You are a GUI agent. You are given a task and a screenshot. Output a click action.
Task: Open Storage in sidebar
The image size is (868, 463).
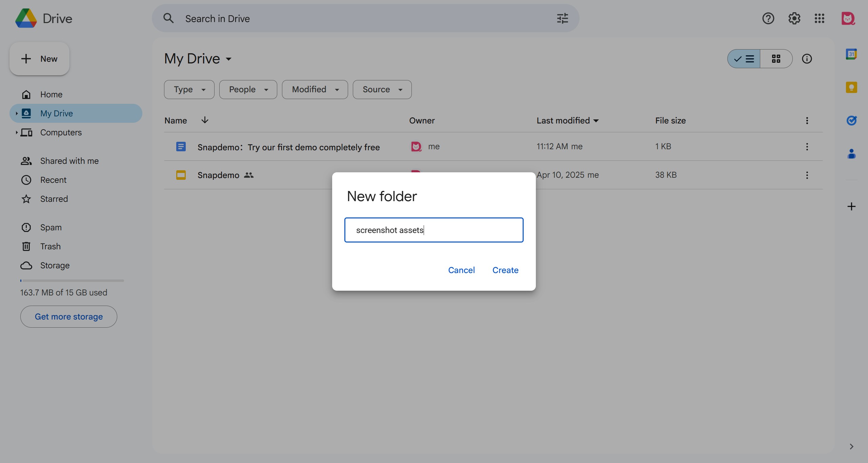click(76, 265)
